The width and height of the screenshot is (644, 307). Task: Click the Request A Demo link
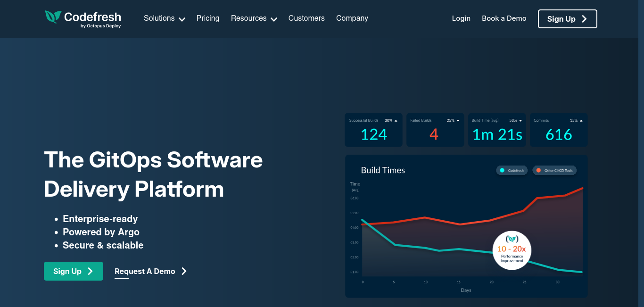coord(145,271)
